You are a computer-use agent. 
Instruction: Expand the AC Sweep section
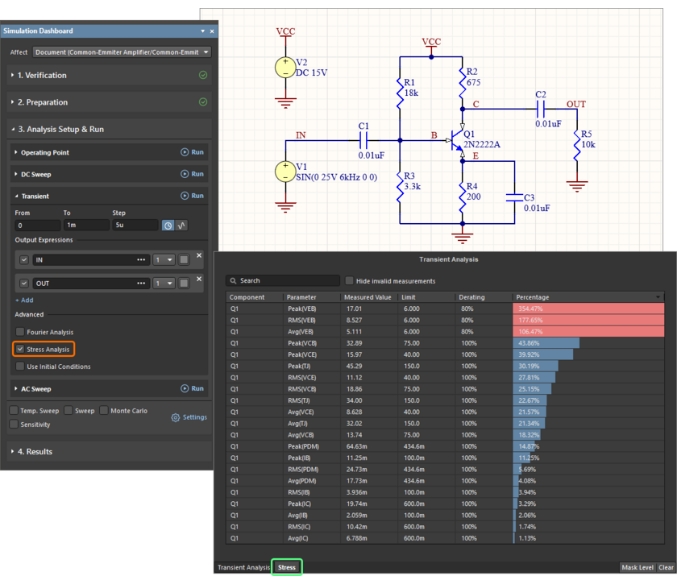click(16, 388)
